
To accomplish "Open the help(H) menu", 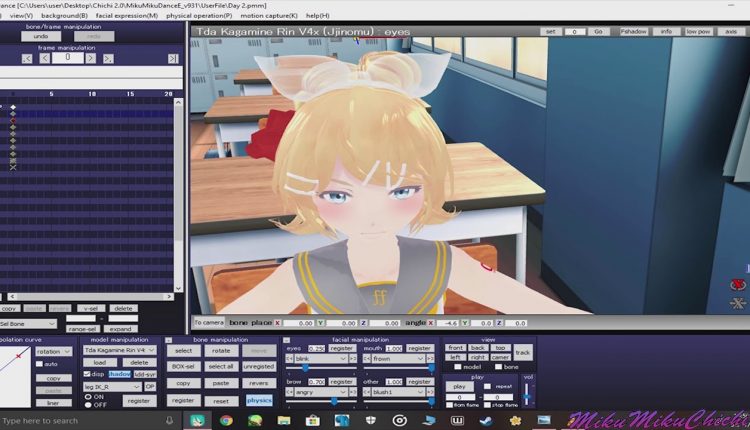I will [318, 16].
